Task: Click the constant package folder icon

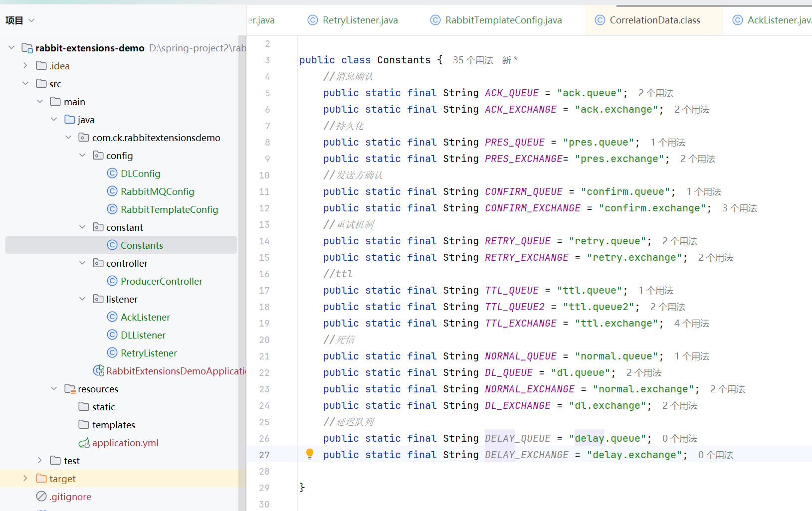Action: coord(98,227)
